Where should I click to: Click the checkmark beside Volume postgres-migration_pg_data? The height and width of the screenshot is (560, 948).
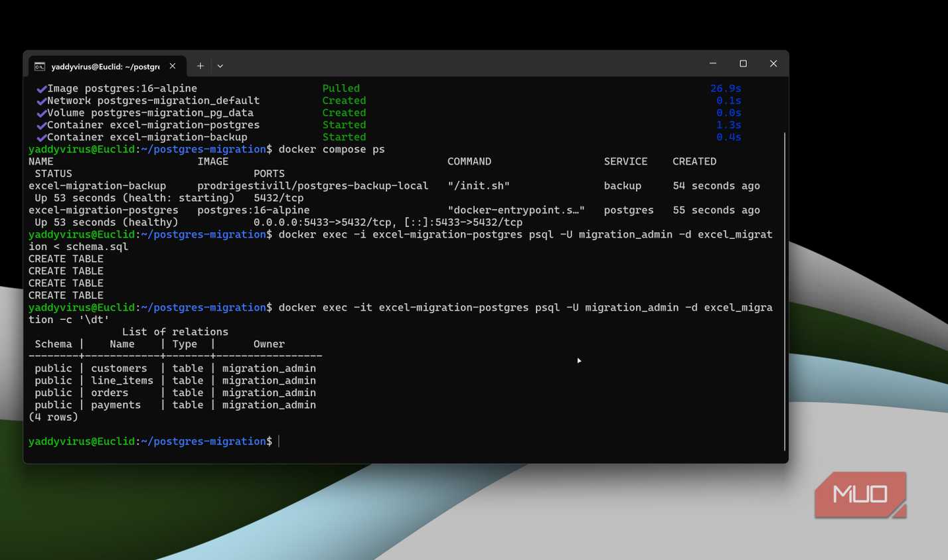tap(41, 113)
